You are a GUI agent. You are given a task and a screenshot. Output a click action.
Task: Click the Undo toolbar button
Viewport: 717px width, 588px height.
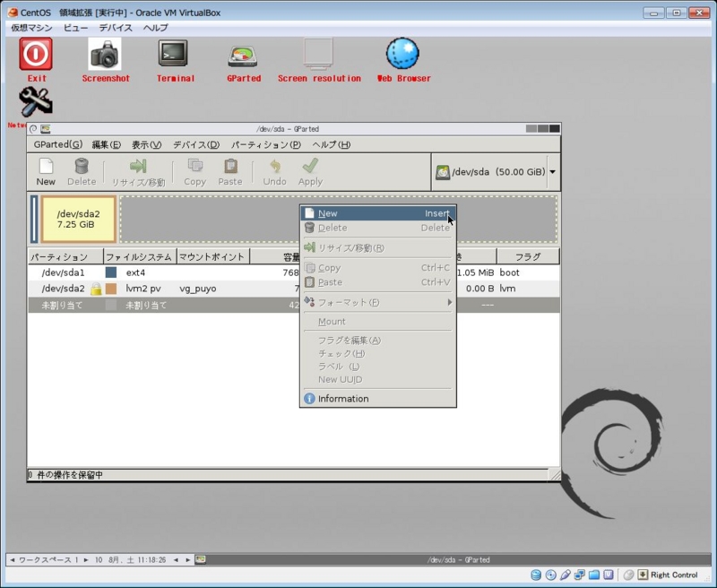pos(274,172)
